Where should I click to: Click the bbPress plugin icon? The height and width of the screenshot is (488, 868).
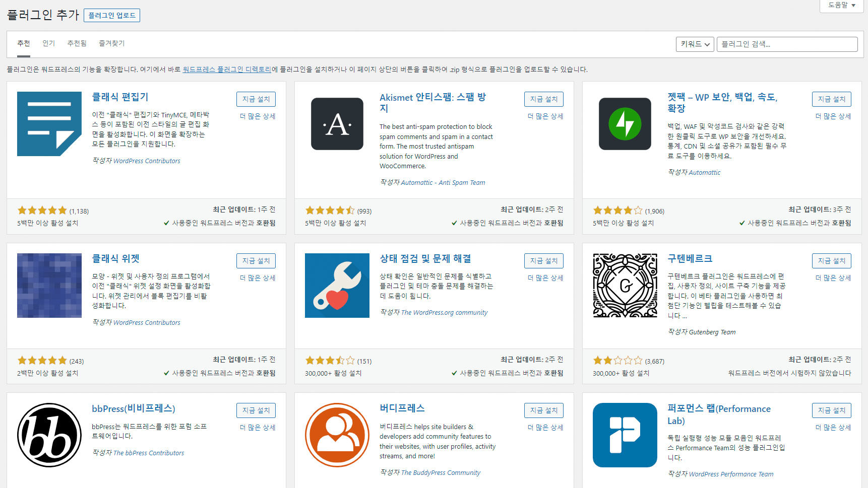click(x=49, y=435)
